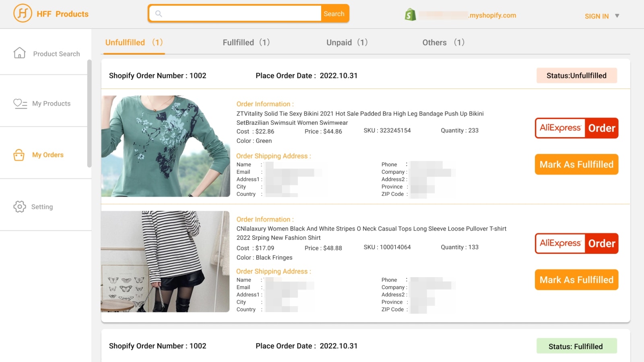The width and height of the screenshot is (644, 362).
Task: Switch to the Unfullfilled tab
Action: [x=125, y=42]
